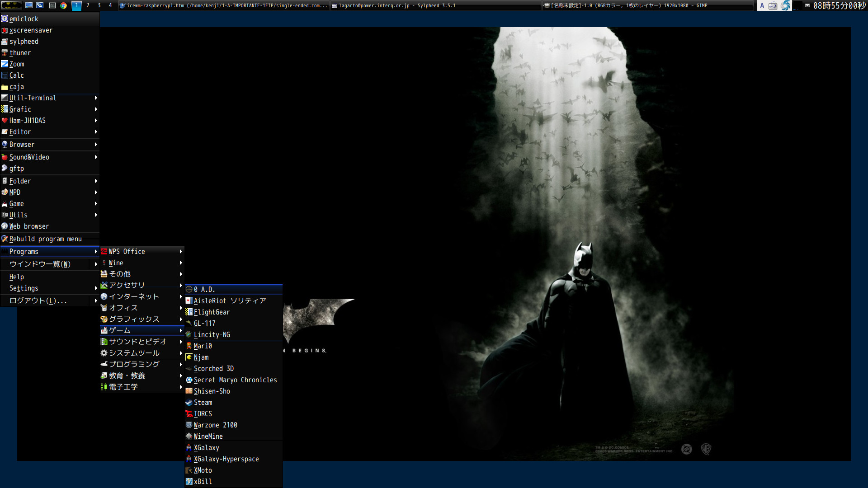Expand the Browser submenu

[x=22, y=144]
